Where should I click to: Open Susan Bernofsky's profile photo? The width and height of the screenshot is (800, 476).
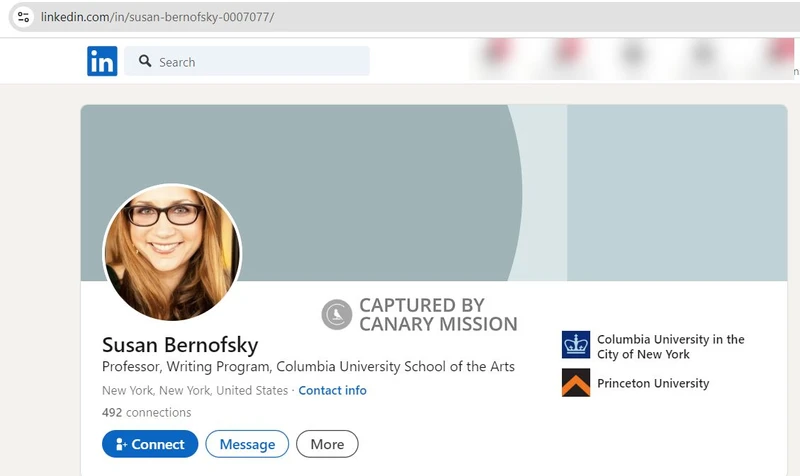click(x=172, y=253)
